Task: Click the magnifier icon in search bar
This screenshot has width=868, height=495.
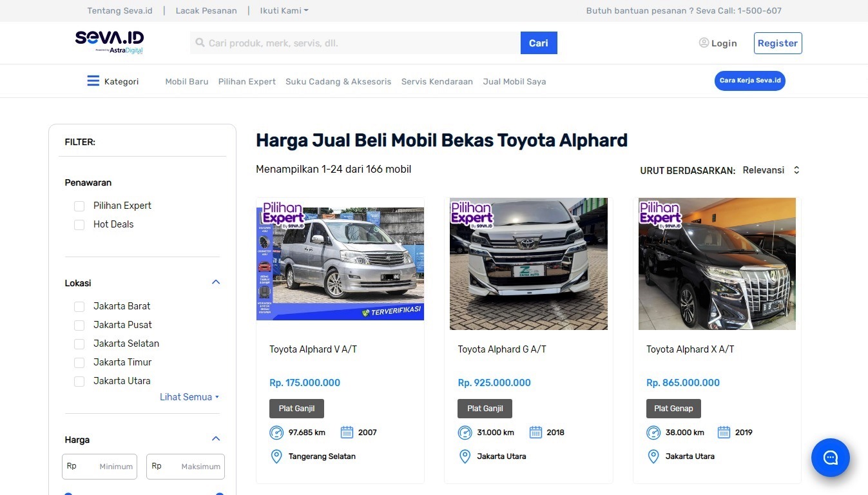Action: (x=200, y=43)
